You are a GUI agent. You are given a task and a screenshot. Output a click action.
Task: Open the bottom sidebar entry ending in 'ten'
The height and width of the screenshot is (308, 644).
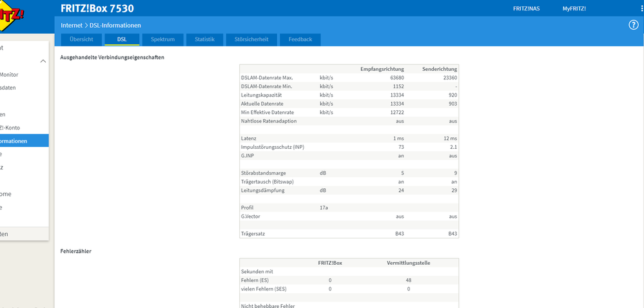[24, 234]
